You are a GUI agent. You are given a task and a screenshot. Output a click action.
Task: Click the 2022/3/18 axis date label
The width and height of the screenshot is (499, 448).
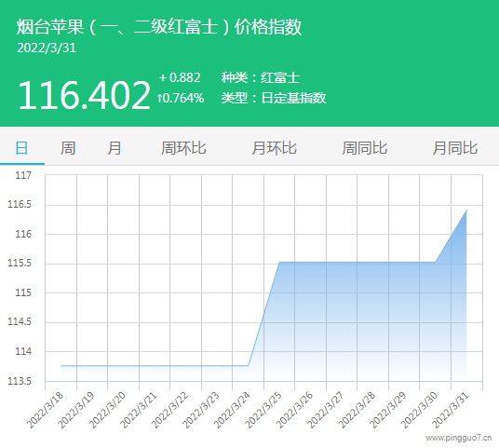(x=46, y=411)
